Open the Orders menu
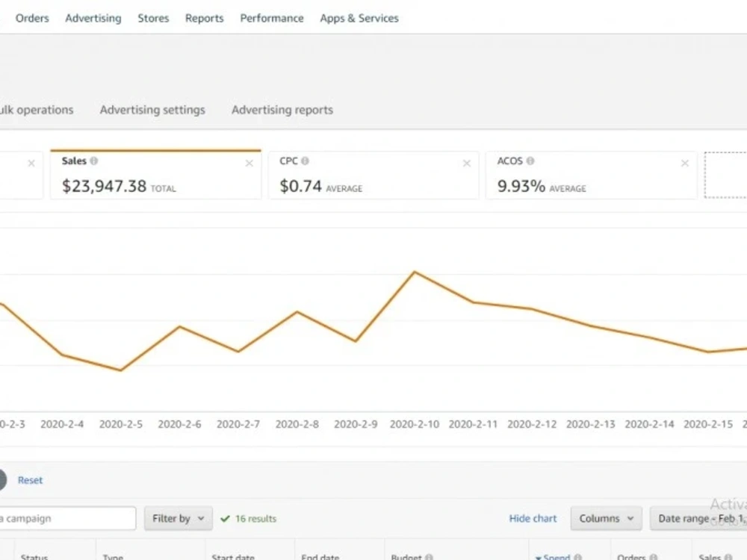The image size is (747, 560). click(32, 18)
